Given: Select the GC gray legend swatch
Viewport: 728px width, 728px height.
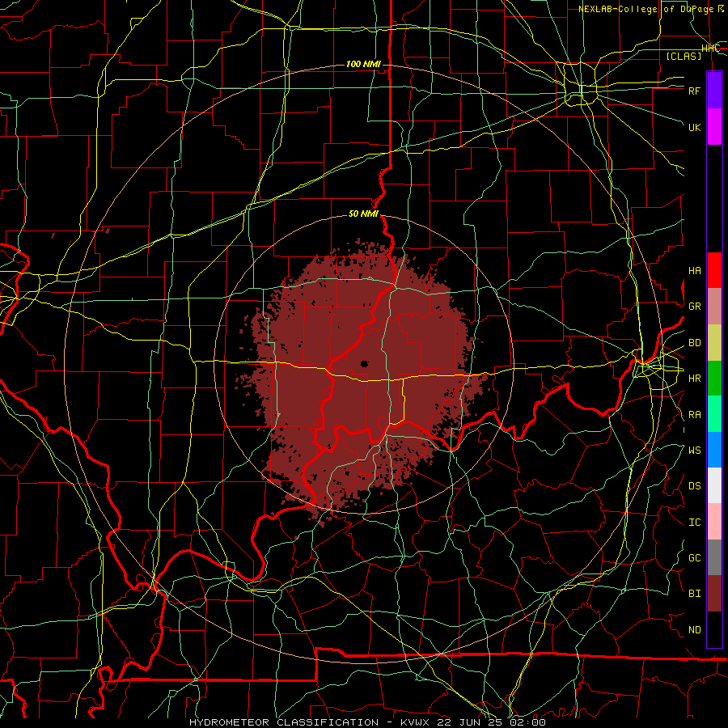Looking at the screenshot, I should 714,557.
